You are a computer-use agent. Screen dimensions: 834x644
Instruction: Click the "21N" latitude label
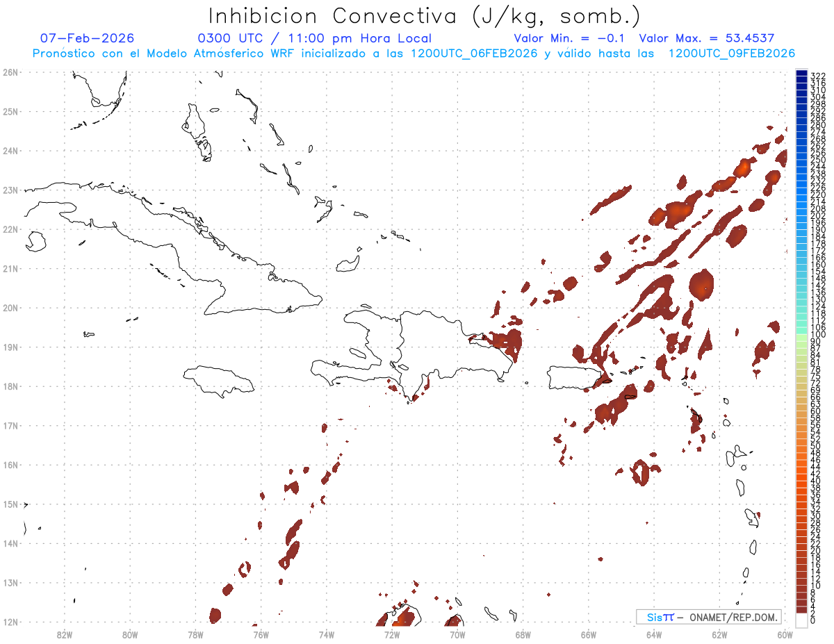tap(10, 268)
